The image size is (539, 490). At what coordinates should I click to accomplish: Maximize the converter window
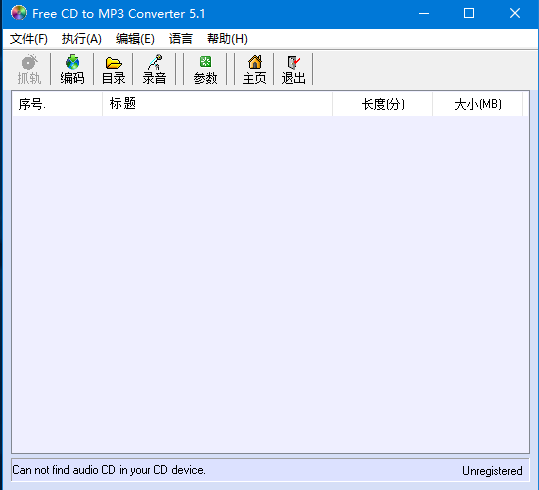[x=469, y=13]
